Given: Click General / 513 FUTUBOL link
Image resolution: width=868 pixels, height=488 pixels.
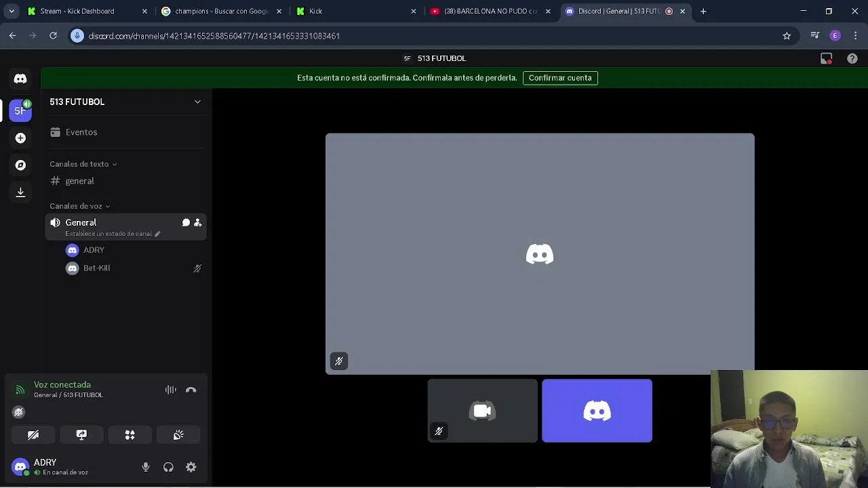Looking at the screenshot, I should click(68, 395).
